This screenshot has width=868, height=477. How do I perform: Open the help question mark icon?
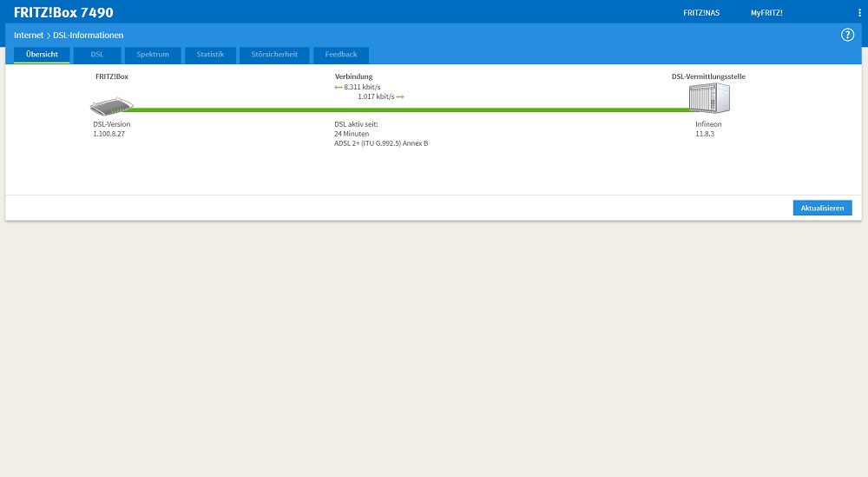[x=847, y=35]
